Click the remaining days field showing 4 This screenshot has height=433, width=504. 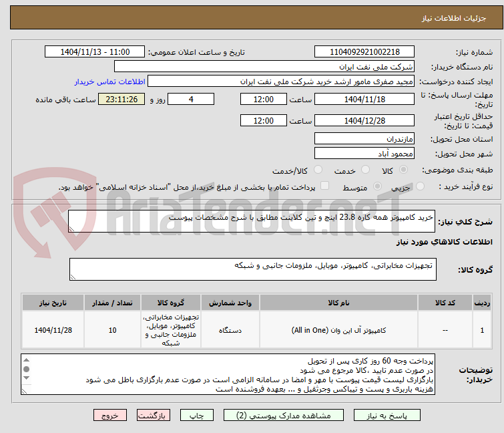191,99
